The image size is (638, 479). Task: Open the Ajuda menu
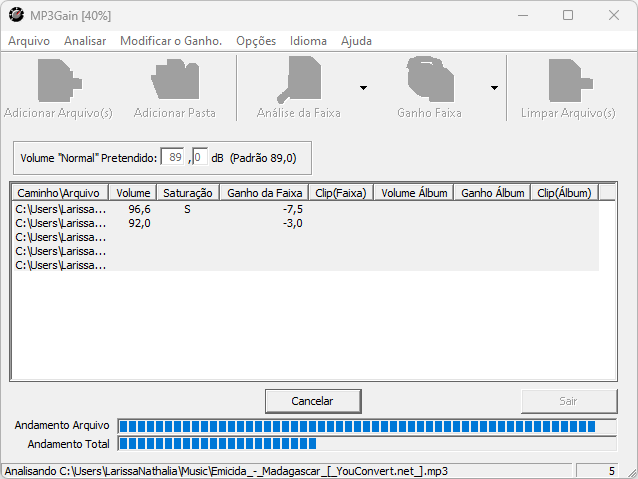click(356, 41)
